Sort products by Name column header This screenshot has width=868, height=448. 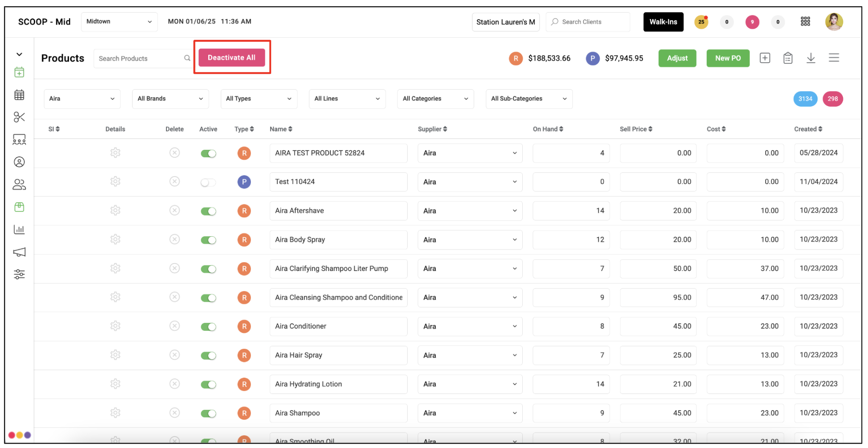tap(281, 129)
